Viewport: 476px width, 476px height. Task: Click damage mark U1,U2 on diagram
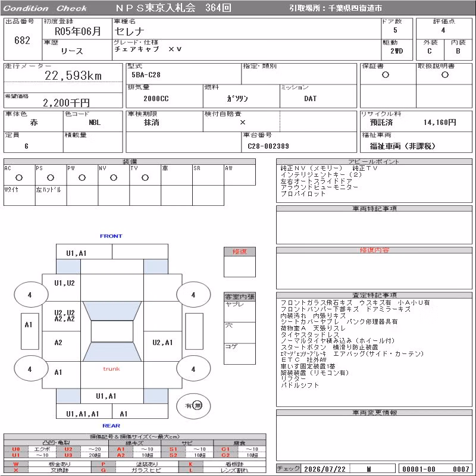pyautogui.click(x=64, y=283)
